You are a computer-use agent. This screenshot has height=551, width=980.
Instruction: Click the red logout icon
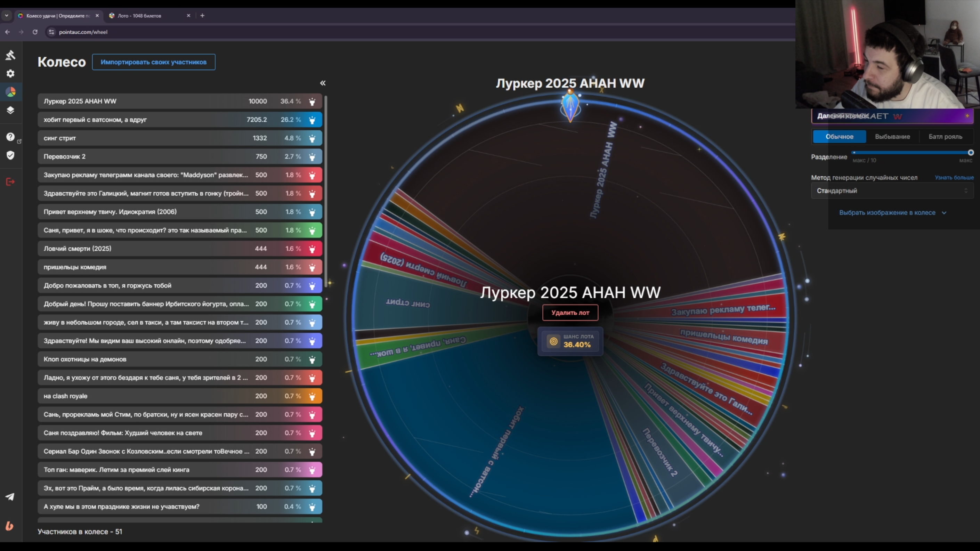point(10,181)
